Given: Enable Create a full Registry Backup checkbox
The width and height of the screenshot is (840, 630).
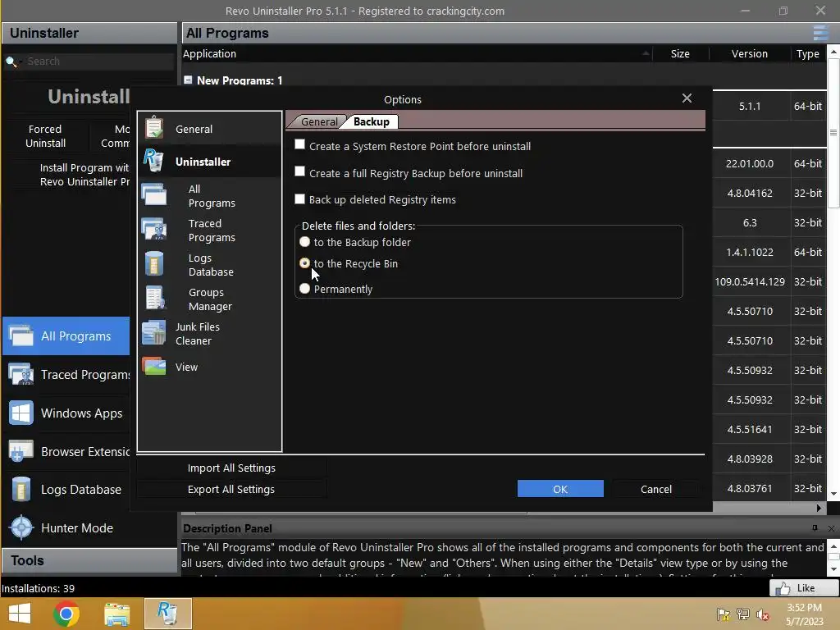Looking at the screenshot, I should 300,171.
